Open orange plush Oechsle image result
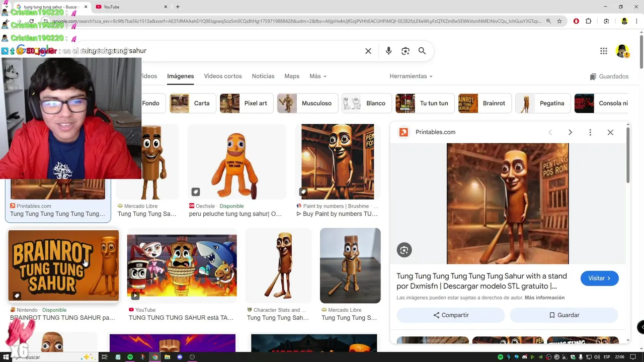 [x=237, y=161]
